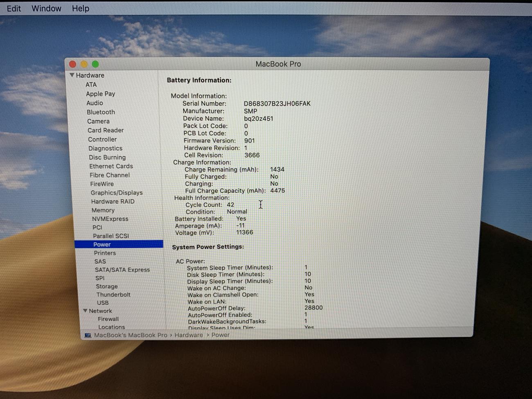The height and width of the screenshot is (399, 532).
Task: Select Thunderbolt in the sidebar
Action: point(113,295)
